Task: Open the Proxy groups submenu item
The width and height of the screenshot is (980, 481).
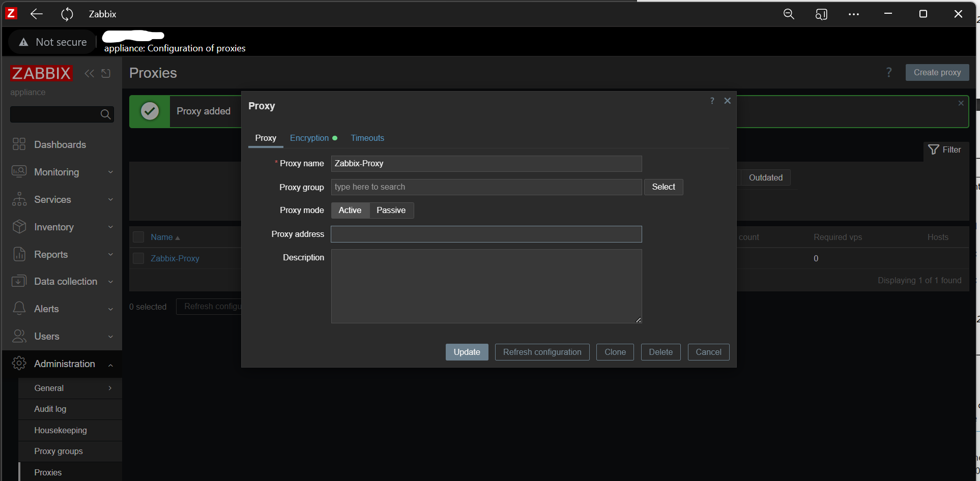Action: tap(70, 451)
